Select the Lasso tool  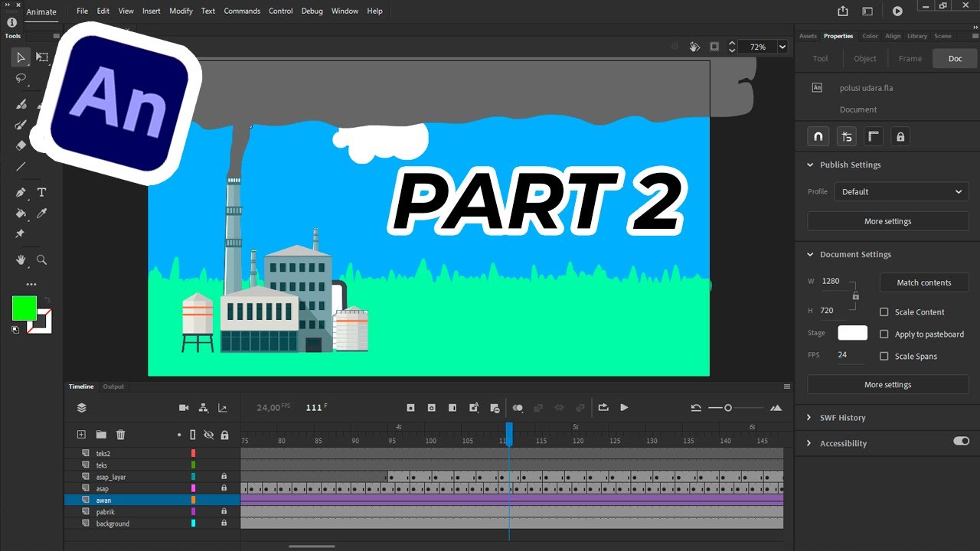click(21, 78)
